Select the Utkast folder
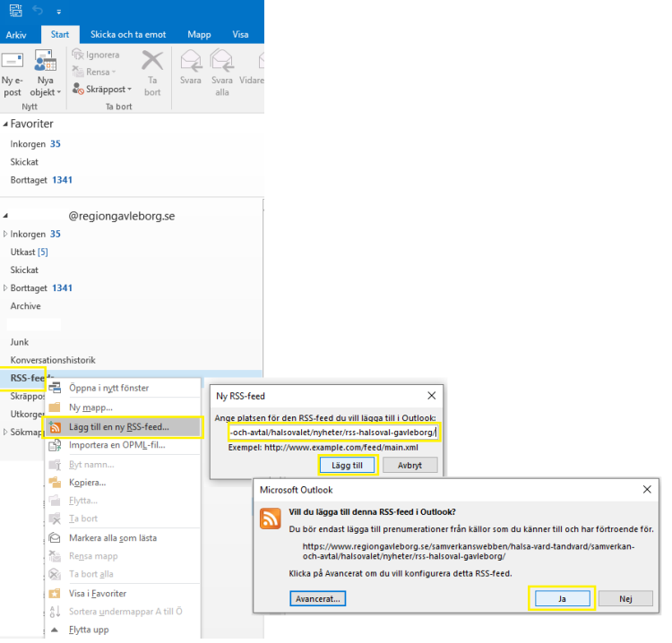Screen dimensions: 672x643 (30, 252)
